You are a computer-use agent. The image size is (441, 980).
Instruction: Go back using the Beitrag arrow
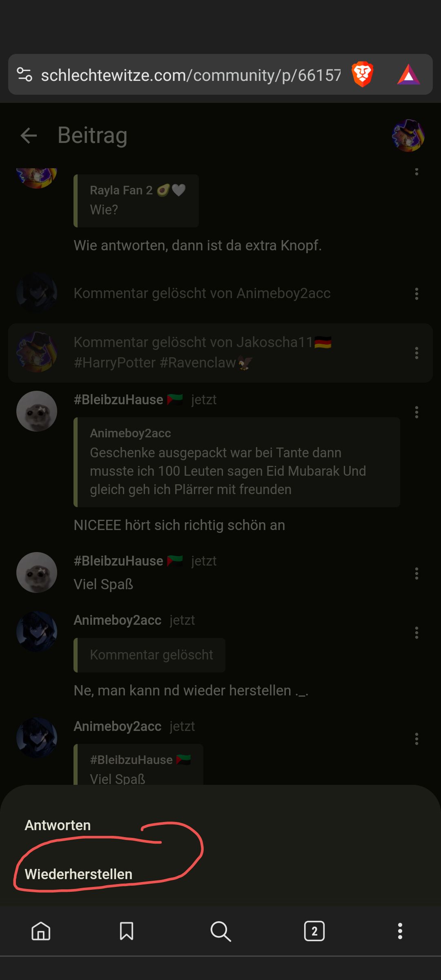tap(29, 136)
